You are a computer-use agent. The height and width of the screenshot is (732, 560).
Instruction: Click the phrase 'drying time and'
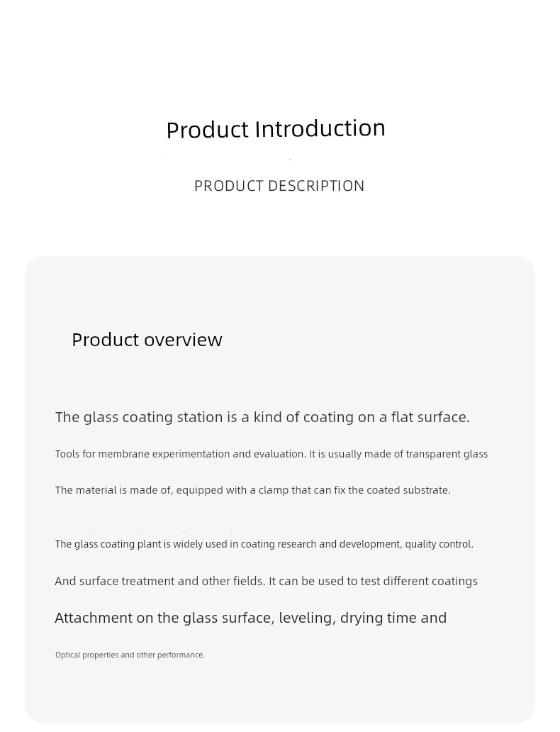[393, 618]
